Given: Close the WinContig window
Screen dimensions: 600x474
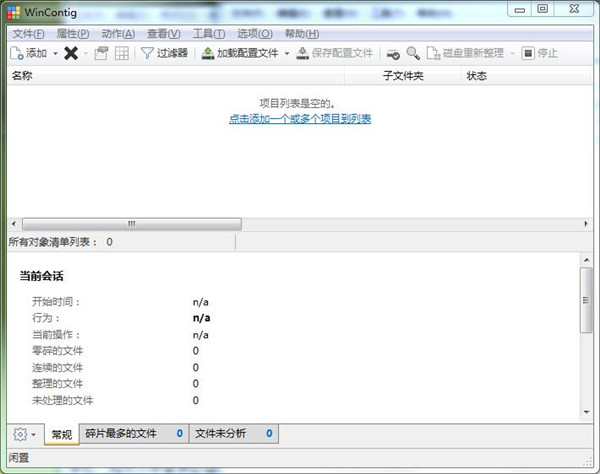Looking at the screenshot, I should [x=574, y=9].
